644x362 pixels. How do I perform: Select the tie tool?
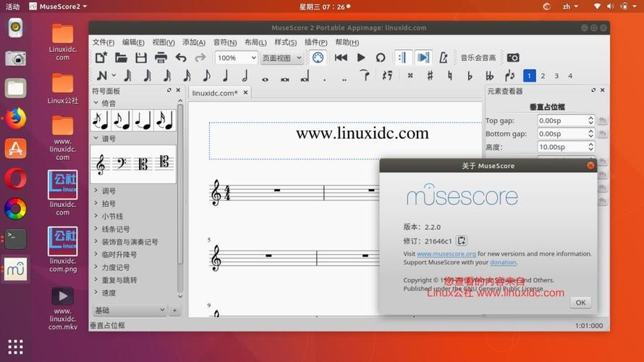point(365,75)
